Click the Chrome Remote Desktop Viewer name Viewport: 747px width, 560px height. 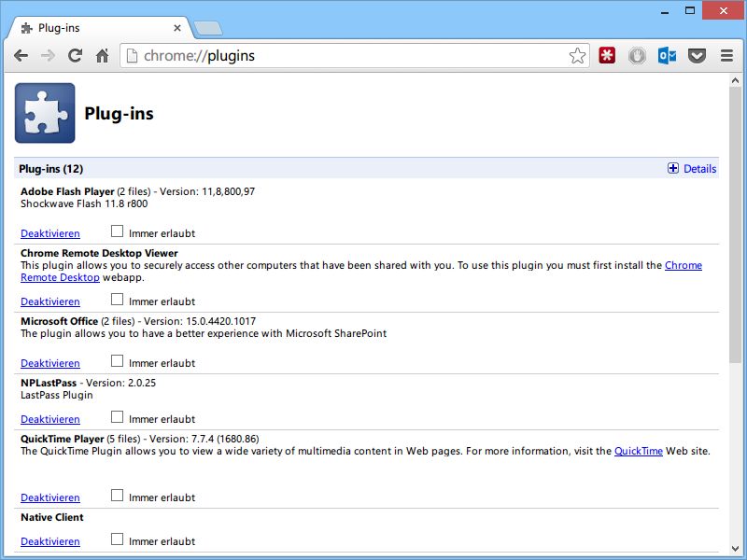[99, 253]
